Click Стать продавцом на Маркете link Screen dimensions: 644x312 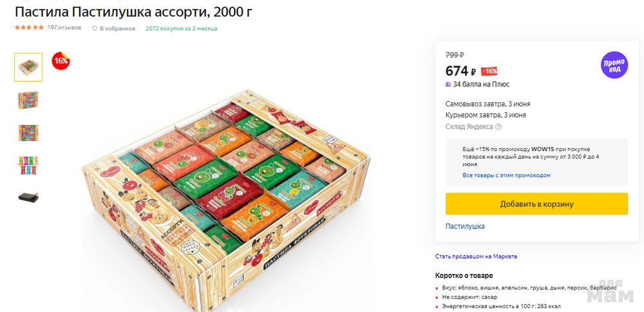pyautogui.click(x=476, y=257)
